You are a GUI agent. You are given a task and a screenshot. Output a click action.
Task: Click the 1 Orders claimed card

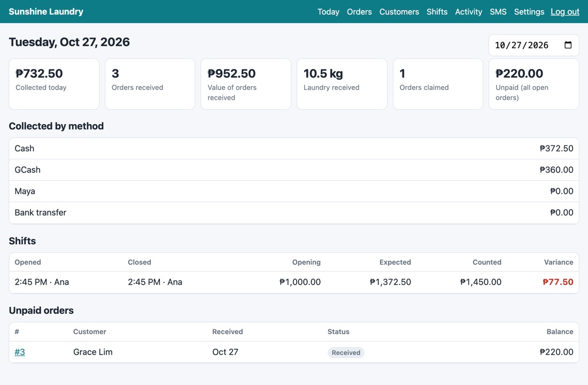(x=438, y=84)
